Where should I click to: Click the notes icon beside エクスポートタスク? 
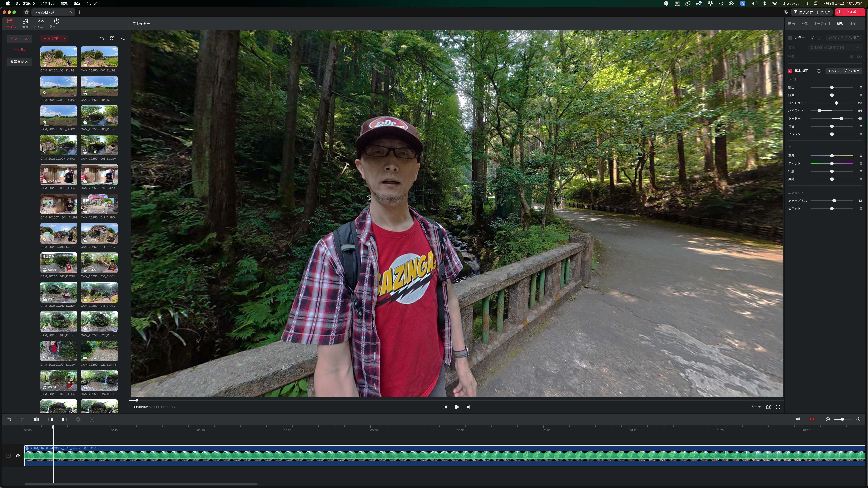coord(786,12)
